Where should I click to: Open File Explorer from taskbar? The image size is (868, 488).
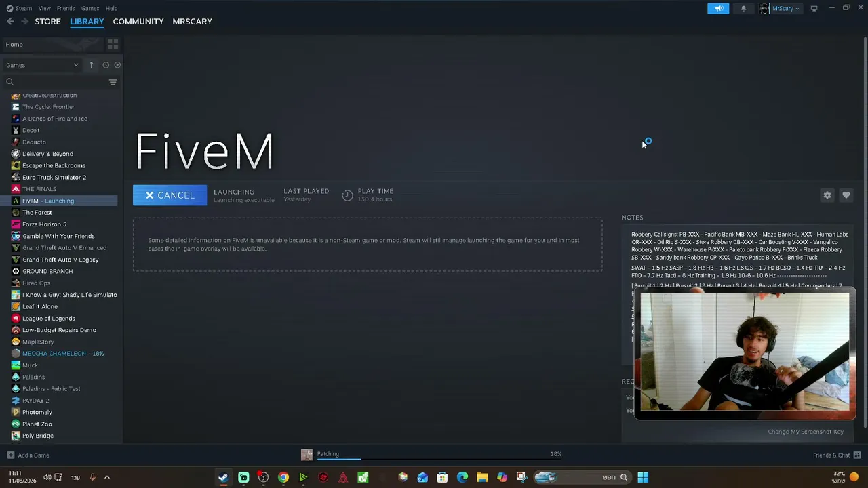tap(482, 477)
